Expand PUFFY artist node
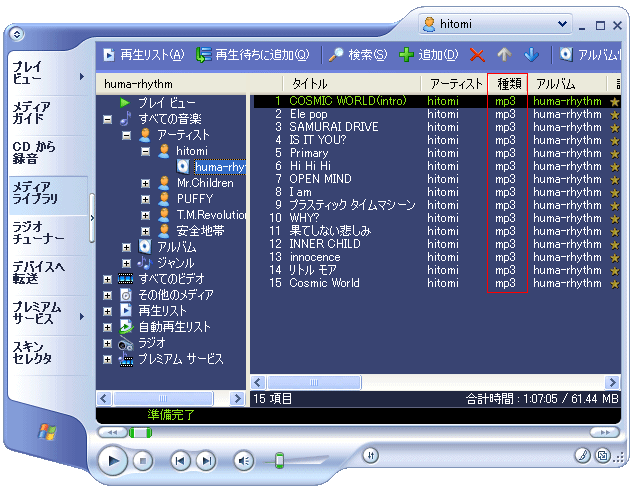This screenshot has width=634, height=490. (146, 199)
